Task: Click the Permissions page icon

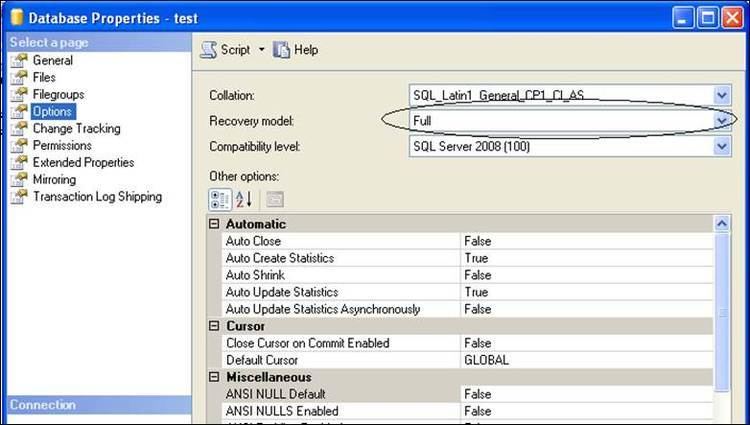Action: click(19, 145)
